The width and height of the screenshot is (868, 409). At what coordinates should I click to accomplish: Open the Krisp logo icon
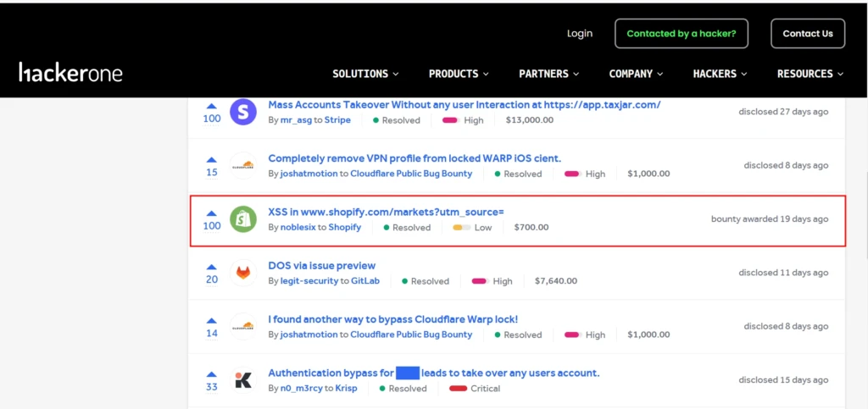(243, 380)
